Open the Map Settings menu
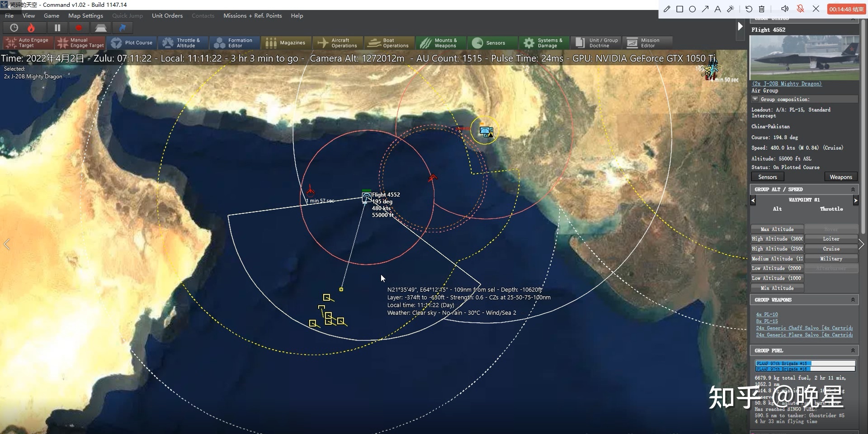The image size is (868, 434). pyautogui.click(x=85, y=16)
